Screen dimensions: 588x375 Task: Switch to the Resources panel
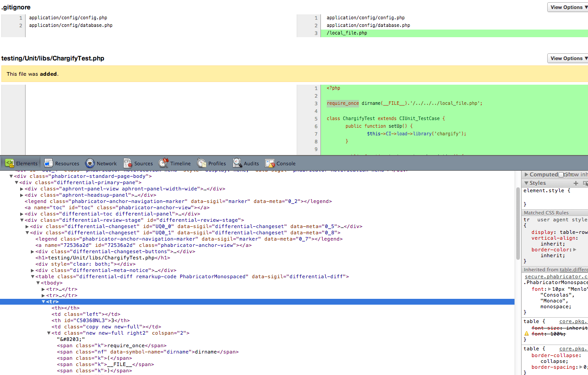tap(61, 164)
